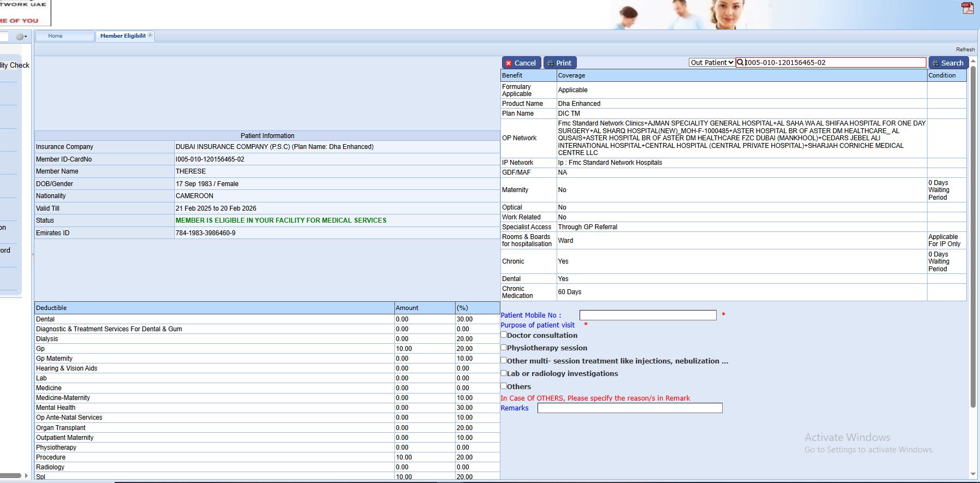Close the Member Eligibility tab
The width and height of the screenshot is (980, 483).
[150, 35]
